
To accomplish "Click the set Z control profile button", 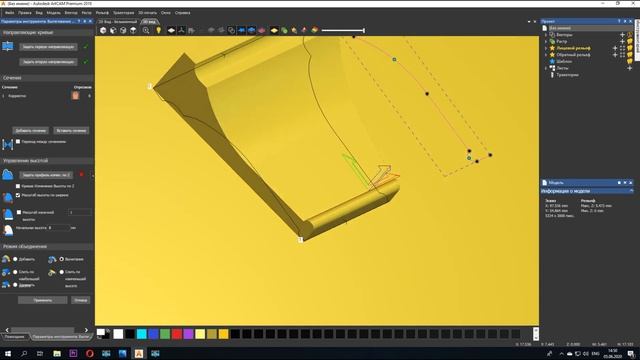I will coord(46,175).
